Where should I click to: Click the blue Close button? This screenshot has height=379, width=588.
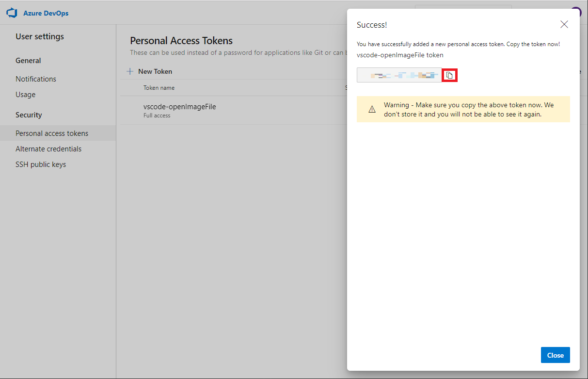556,355
